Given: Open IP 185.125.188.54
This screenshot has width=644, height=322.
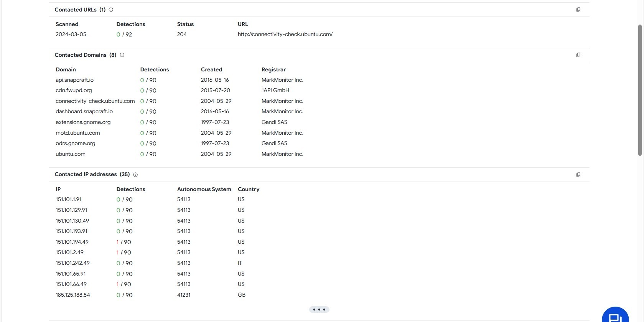Looking at the screenshot, I should point(73,295).
